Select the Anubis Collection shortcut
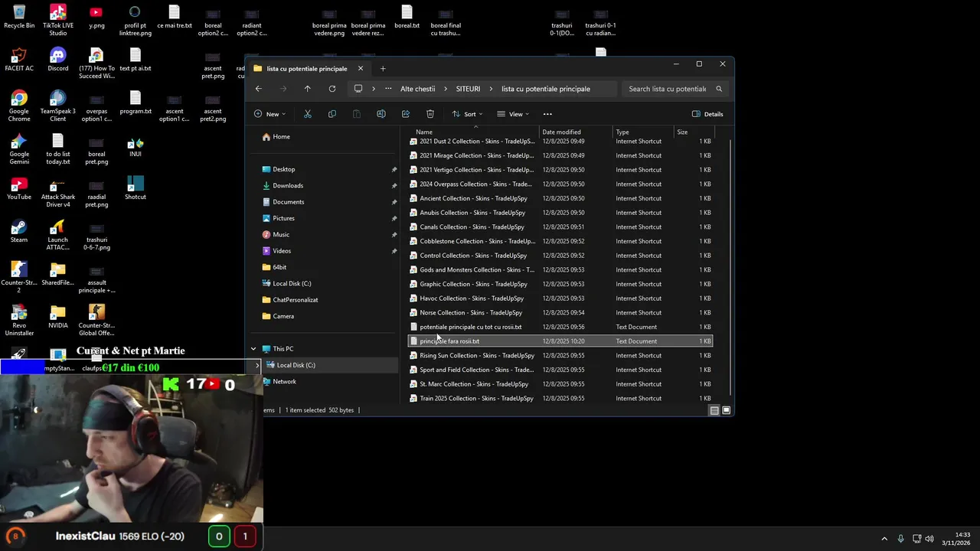980x551 pixels. pyautogui.click(x=560, y=213)
